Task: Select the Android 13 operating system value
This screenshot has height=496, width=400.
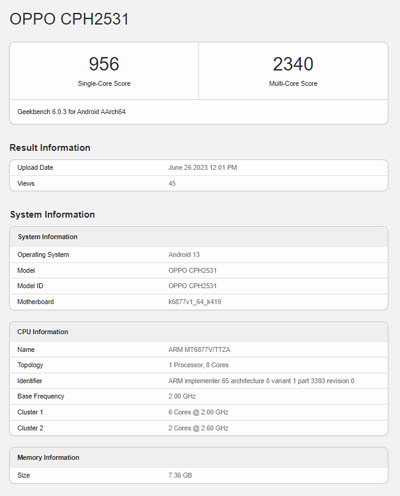Action: [184, 255]
